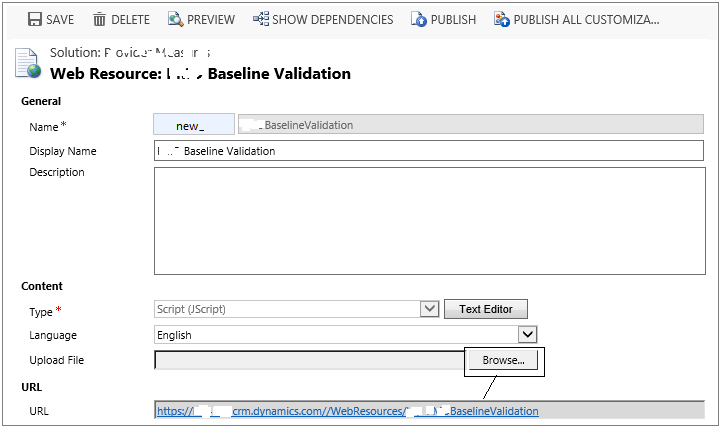
Task: Open the BaselineValidation web resource URL link
Action: [x=347, y=411]
